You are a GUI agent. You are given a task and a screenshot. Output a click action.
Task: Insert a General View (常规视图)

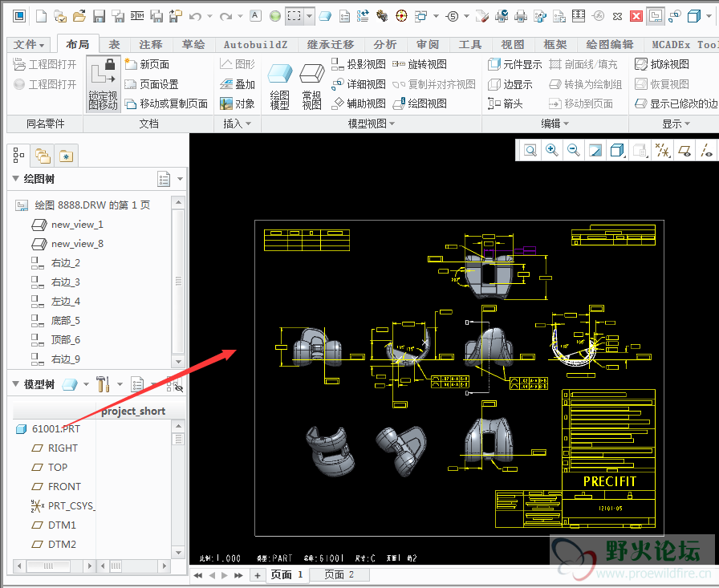(312, 86)
